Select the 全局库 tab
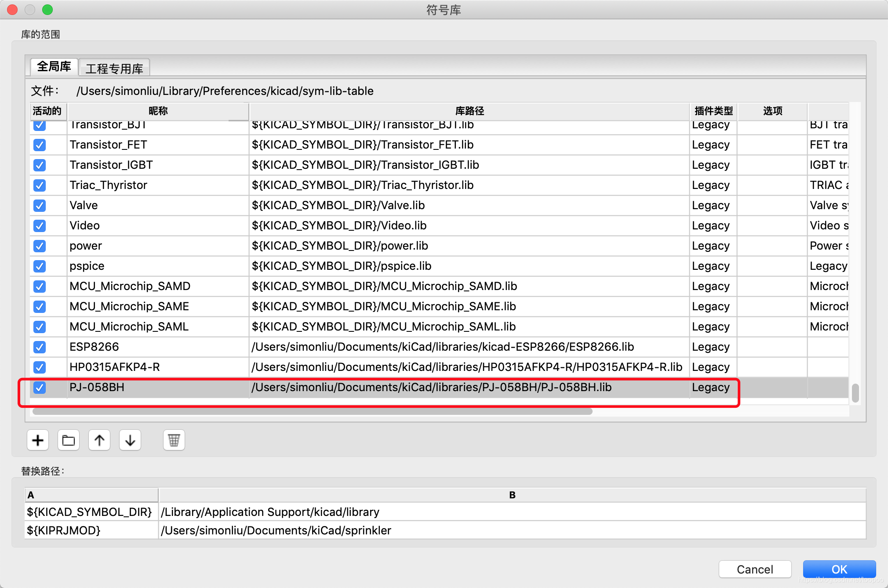 click(54, 67)
